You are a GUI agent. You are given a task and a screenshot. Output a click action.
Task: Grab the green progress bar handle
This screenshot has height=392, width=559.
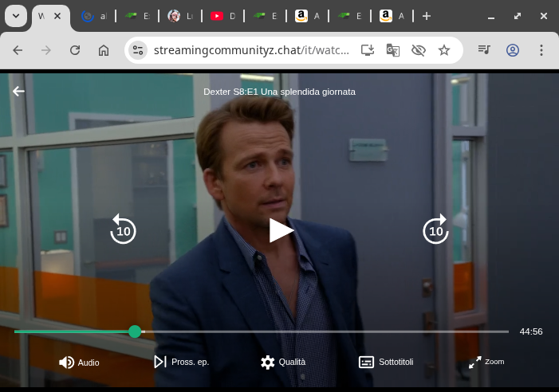pyautogui.click(x=135, y=331)
